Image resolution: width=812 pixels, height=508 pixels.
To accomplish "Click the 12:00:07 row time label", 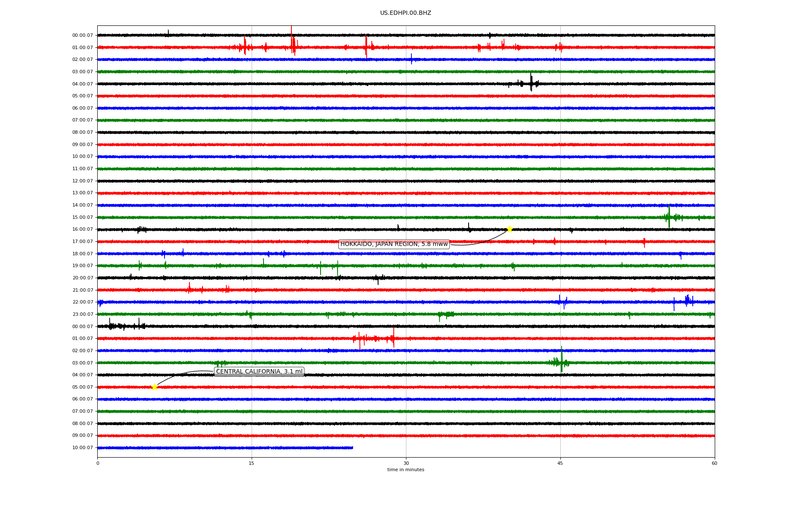I will click(82, 181).
